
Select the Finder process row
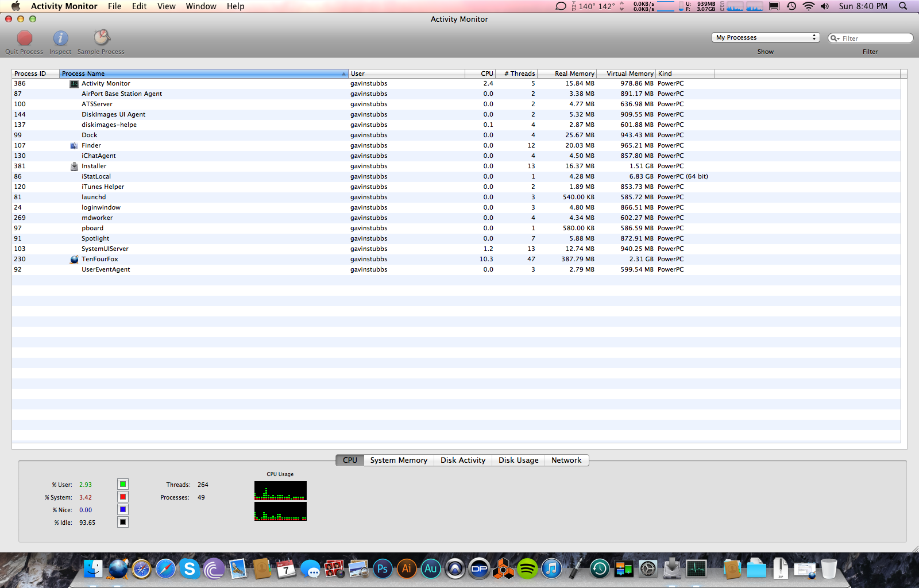pos(456,146)
